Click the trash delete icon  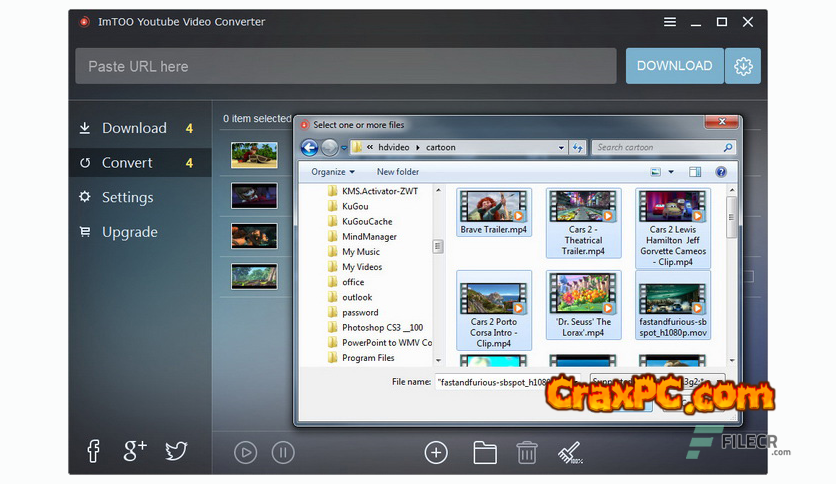tap(527, 452)
